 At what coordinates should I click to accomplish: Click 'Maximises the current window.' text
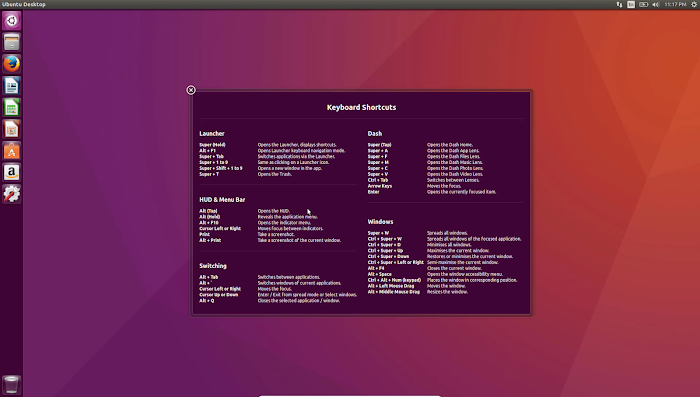pos(458,251)
